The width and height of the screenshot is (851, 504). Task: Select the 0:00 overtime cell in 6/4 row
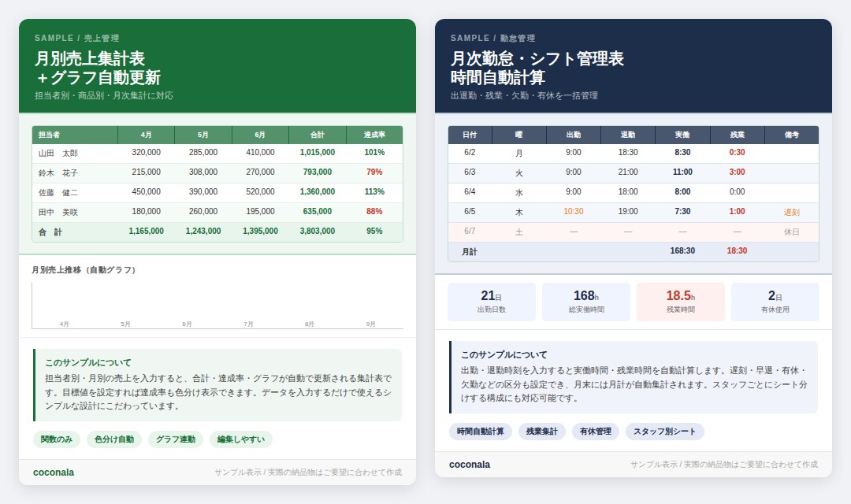tap(737, 191)
